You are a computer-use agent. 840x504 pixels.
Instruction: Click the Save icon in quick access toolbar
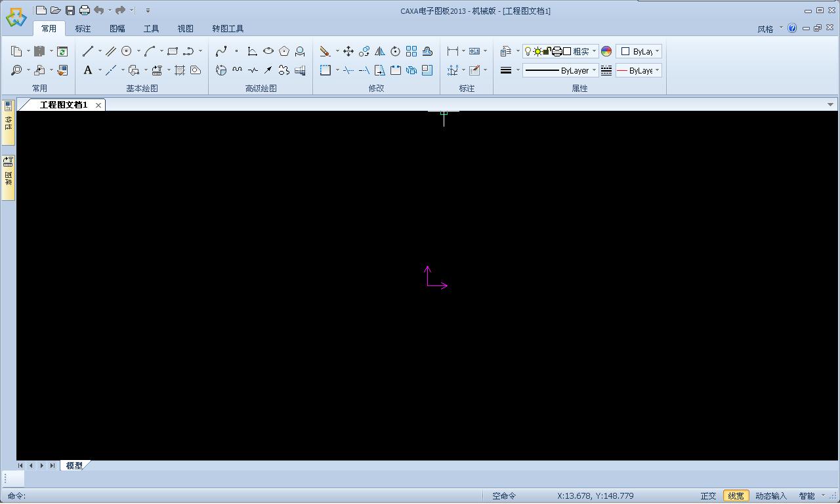[70, 10]
